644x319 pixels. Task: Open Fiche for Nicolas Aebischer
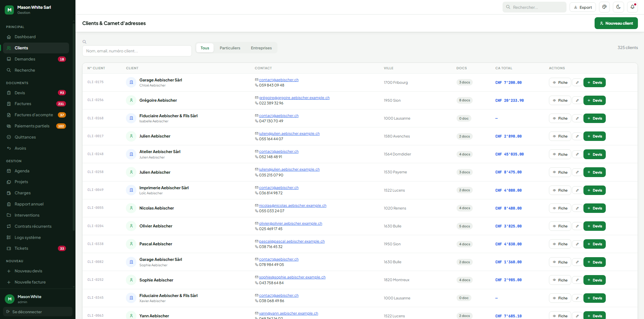coord(560,208)
